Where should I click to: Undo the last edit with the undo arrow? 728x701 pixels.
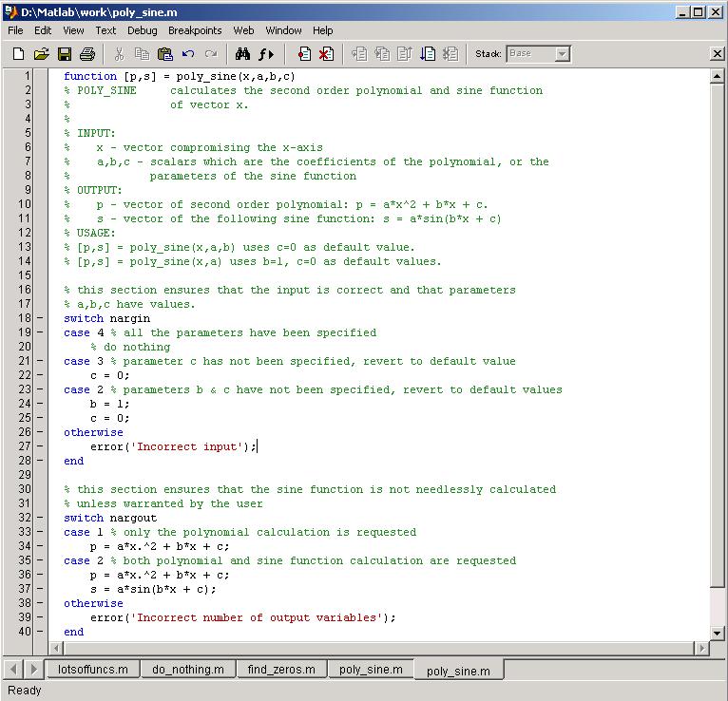pos(188,54)
